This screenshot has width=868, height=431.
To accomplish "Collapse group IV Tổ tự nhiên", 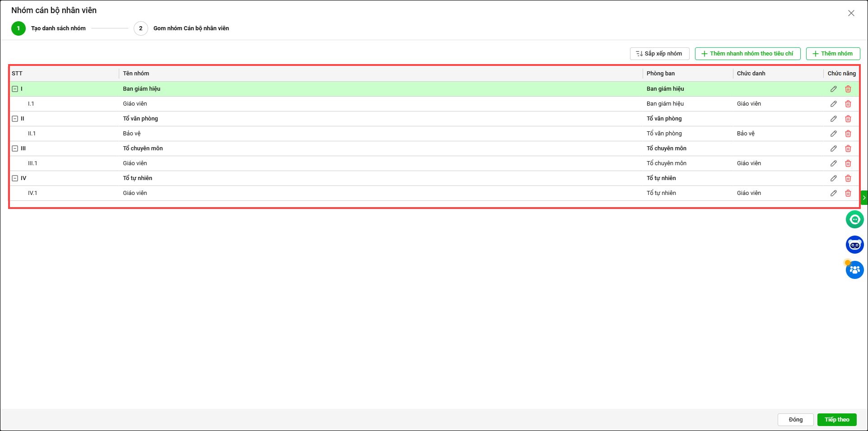I will pyautogui.click(x=15, y=178).
